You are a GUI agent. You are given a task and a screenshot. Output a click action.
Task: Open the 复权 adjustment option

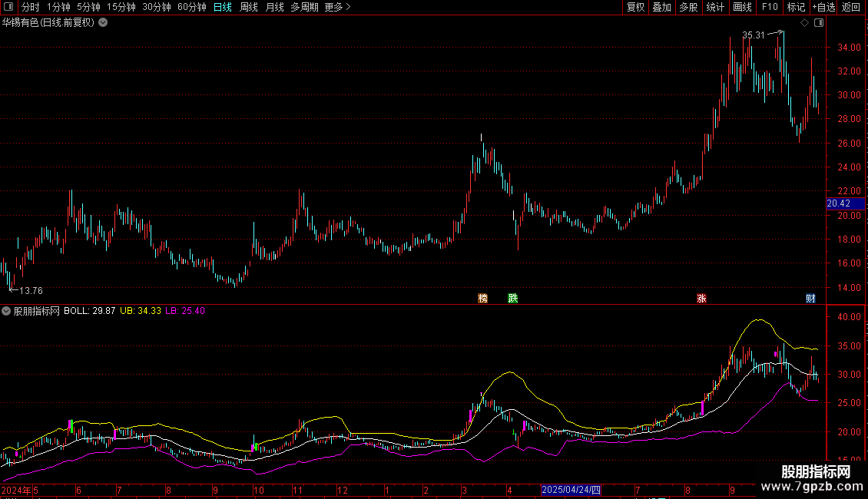pyautogui.click(x=635, y=7)
